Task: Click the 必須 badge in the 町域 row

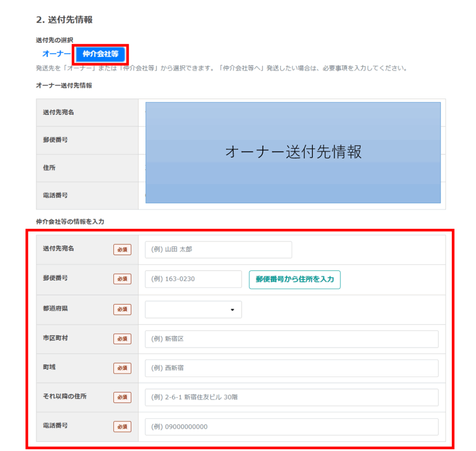Action: 122,368
